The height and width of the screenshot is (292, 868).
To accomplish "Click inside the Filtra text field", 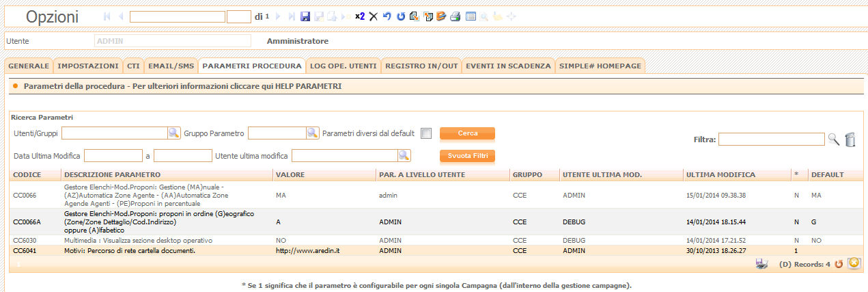I will click(771, 140).
